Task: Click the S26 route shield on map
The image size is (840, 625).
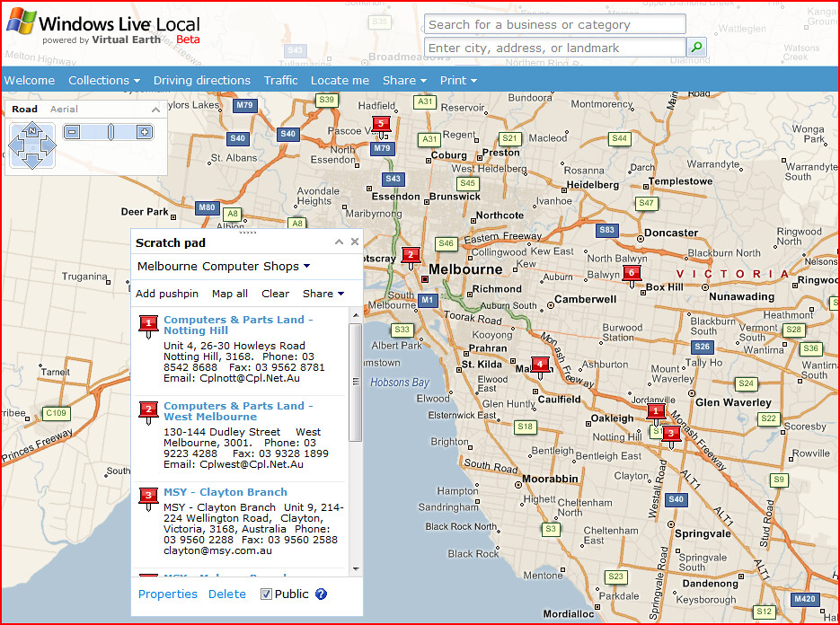Action: point(703,347)
